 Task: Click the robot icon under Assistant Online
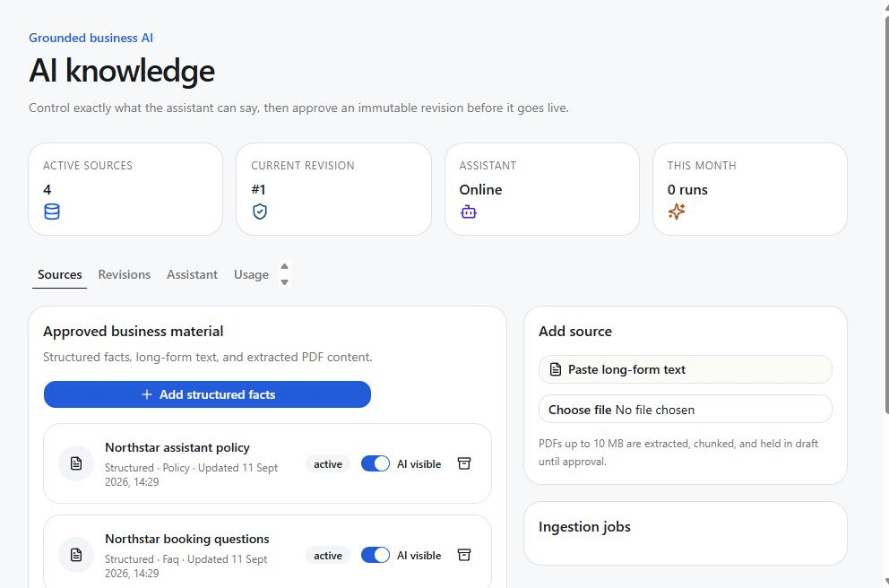[469, 212]
